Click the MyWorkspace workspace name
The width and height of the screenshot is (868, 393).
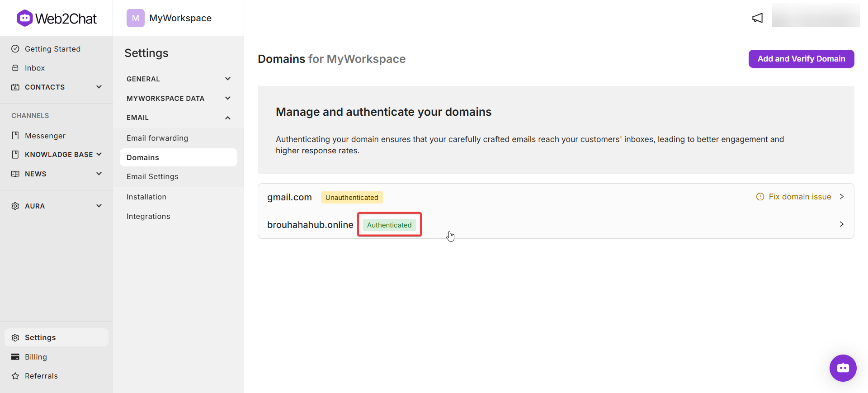[x=180, y=18]
